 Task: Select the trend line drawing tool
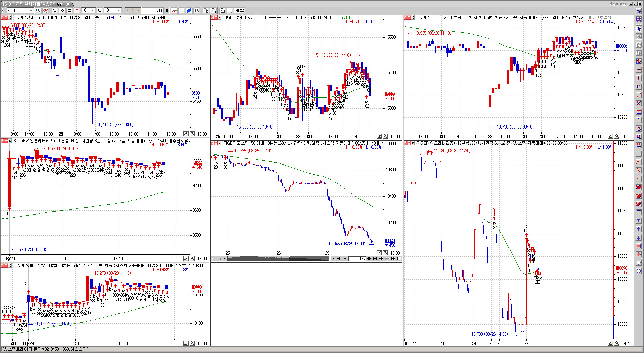coord(639,95)
